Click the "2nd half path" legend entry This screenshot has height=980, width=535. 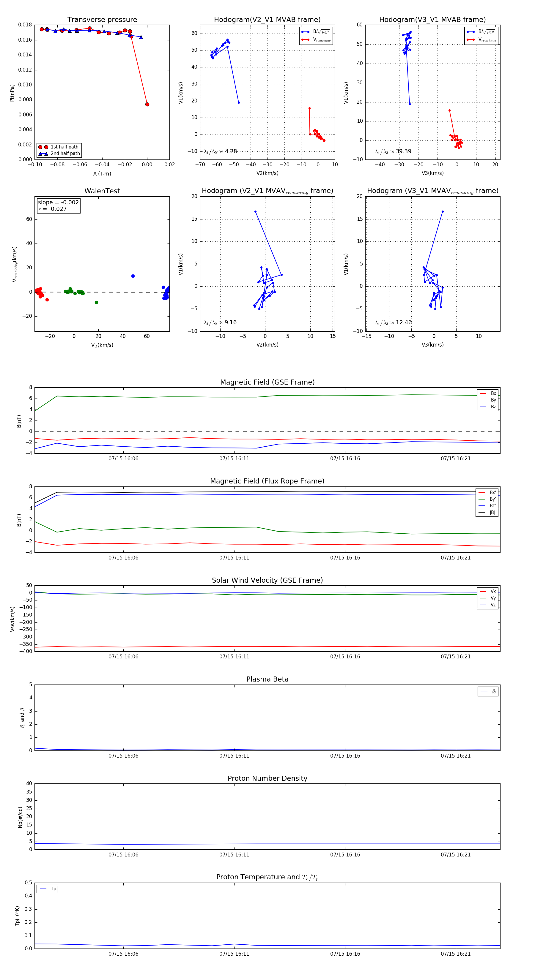pyautogui.click(x=59, y=154)
